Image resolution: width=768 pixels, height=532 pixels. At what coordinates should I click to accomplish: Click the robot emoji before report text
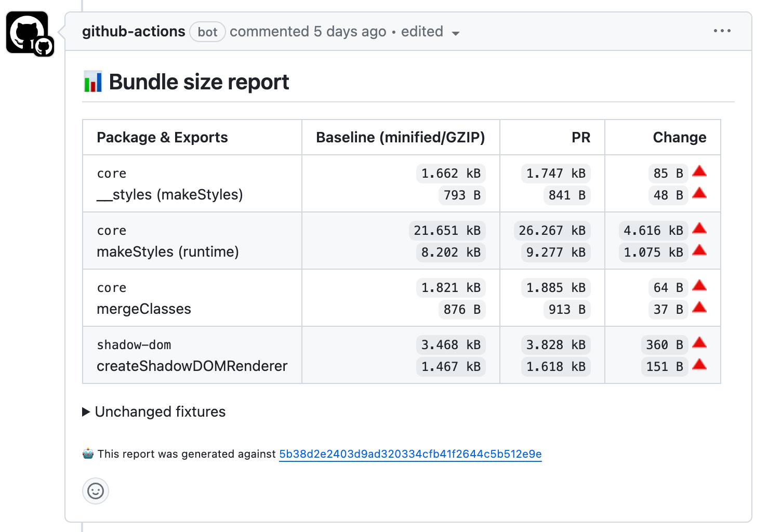88,454
